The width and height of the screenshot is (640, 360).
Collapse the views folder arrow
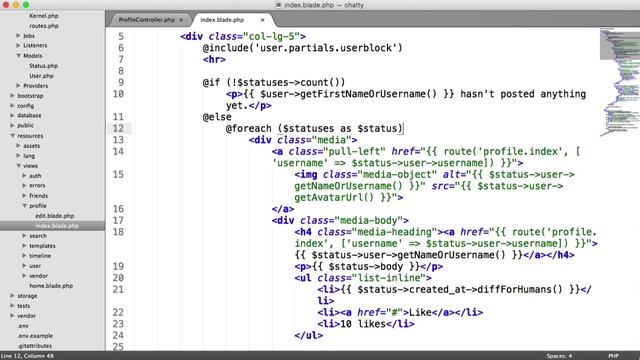click(18, 166)
